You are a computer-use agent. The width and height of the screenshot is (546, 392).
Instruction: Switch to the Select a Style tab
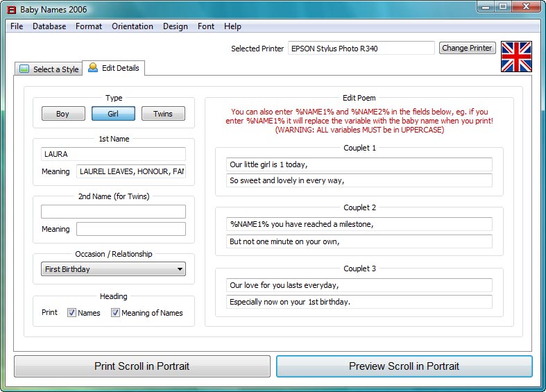point(49,69)
